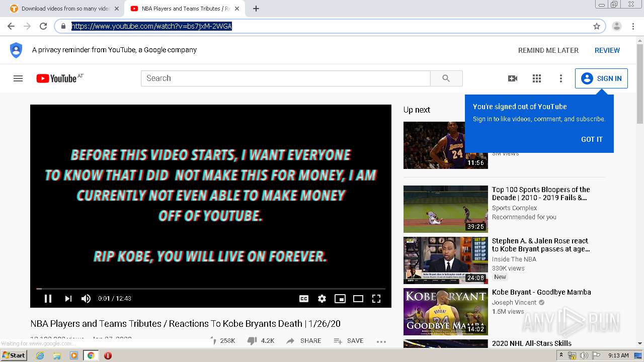Show hidden system tray icons
The image size is (644, 362).
click(x=561, y=355)
